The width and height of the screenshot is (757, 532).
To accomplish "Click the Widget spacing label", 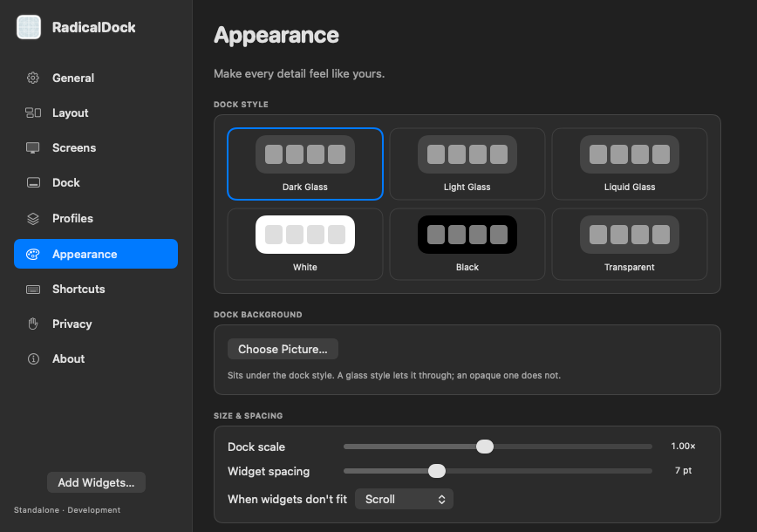I will 269,471.
